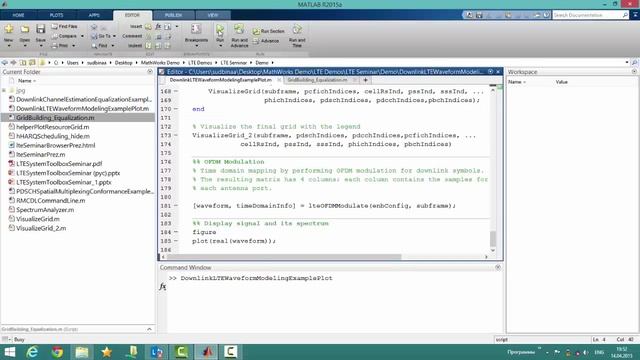640x360 pixels.
Task: Click the New file icon
Action: point(9,29)
